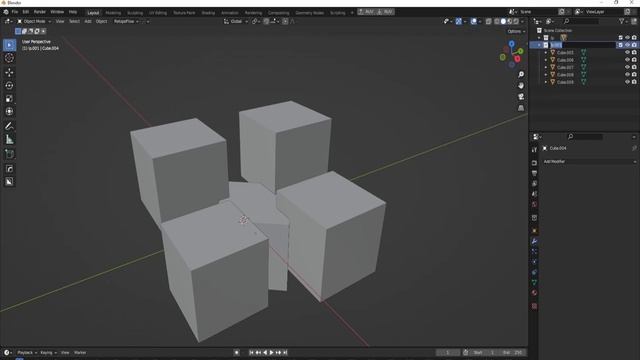Click the current frame number field
Viewport: 640px width, 360px height.
(x=448, y=353)
